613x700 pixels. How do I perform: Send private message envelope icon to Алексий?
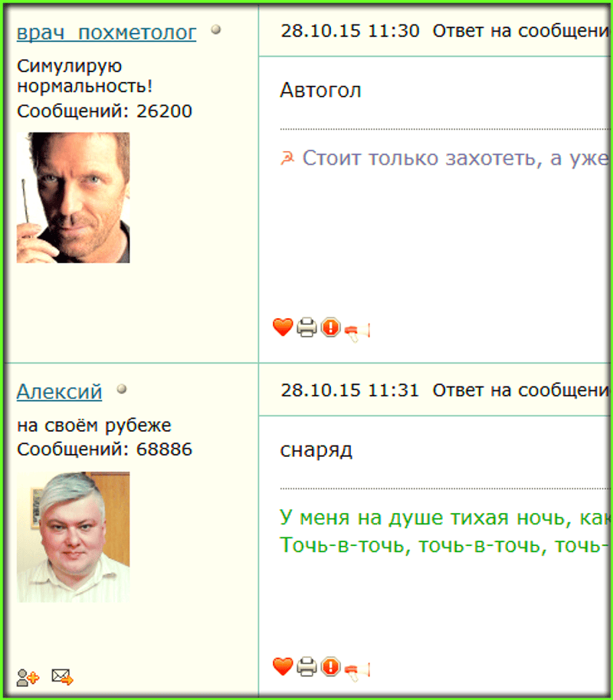click(63, 677)
